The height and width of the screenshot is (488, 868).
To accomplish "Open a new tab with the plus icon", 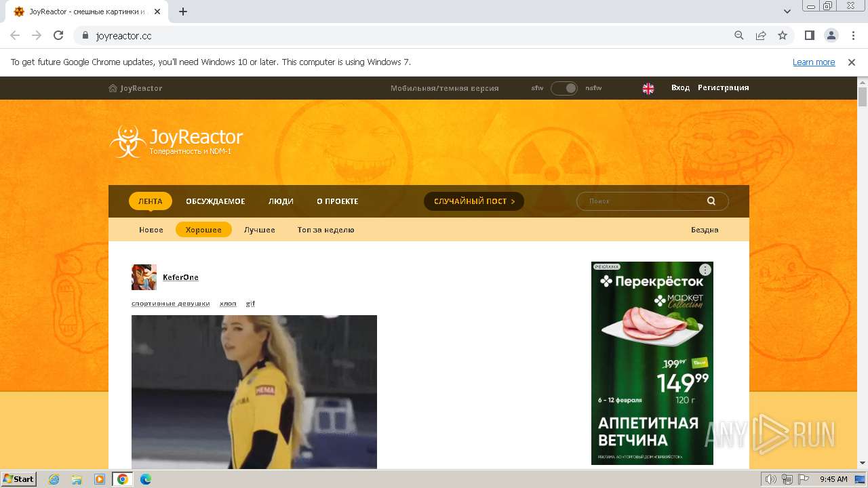I will point(183,12).
